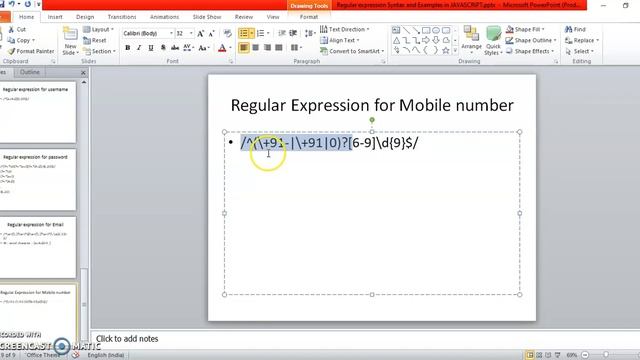Open the Drawing Tools Format tab
This screenshot has width=640, height=360.
309,17
